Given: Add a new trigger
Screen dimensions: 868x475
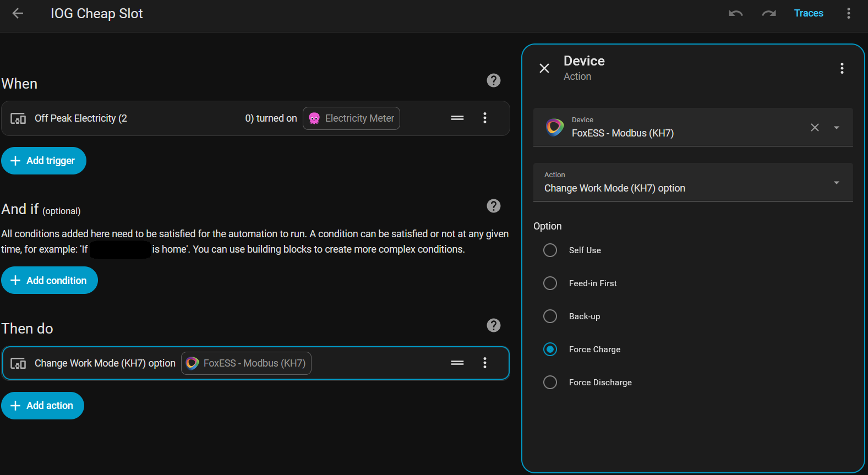Looking at the screenshot, I should (43, 161).
